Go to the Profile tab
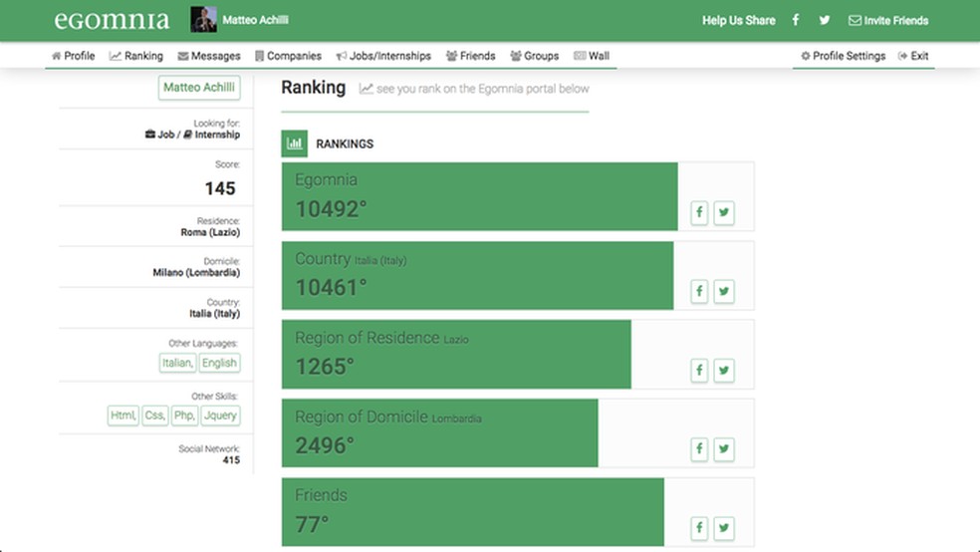 [x=73, y=56]
